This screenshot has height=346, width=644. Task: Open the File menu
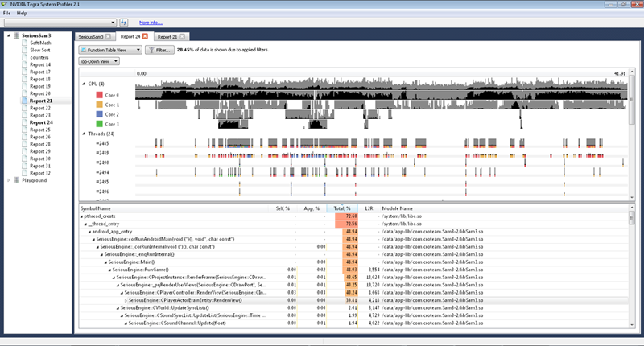(6, 13)
